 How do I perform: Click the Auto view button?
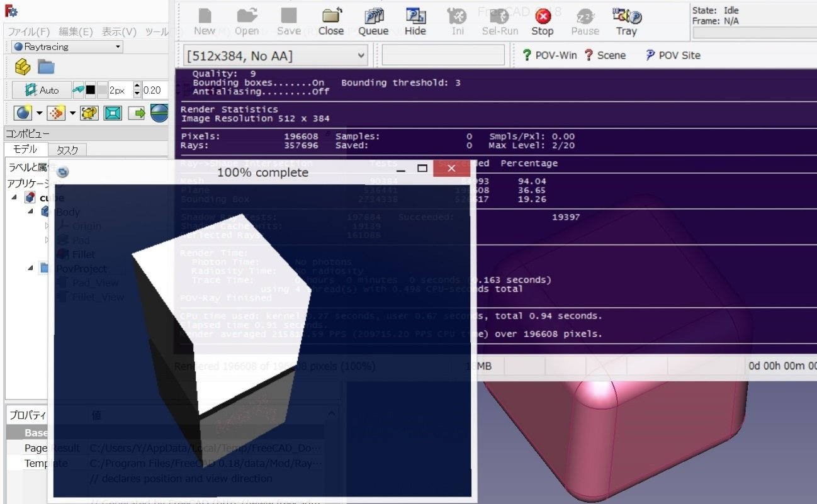(42, 90)
